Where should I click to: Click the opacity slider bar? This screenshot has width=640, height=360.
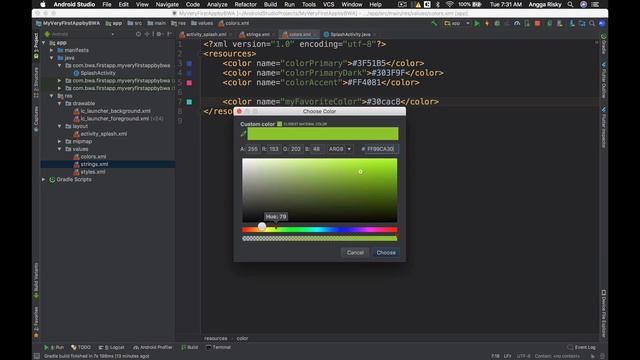click(x=320, y=238)
